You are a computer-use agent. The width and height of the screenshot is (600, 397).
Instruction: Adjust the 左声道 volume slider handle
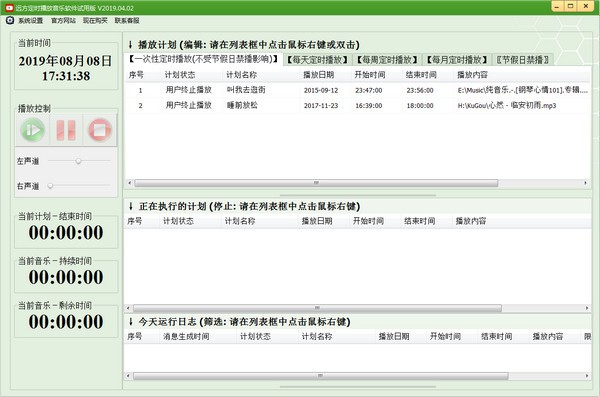pos(78,161)
